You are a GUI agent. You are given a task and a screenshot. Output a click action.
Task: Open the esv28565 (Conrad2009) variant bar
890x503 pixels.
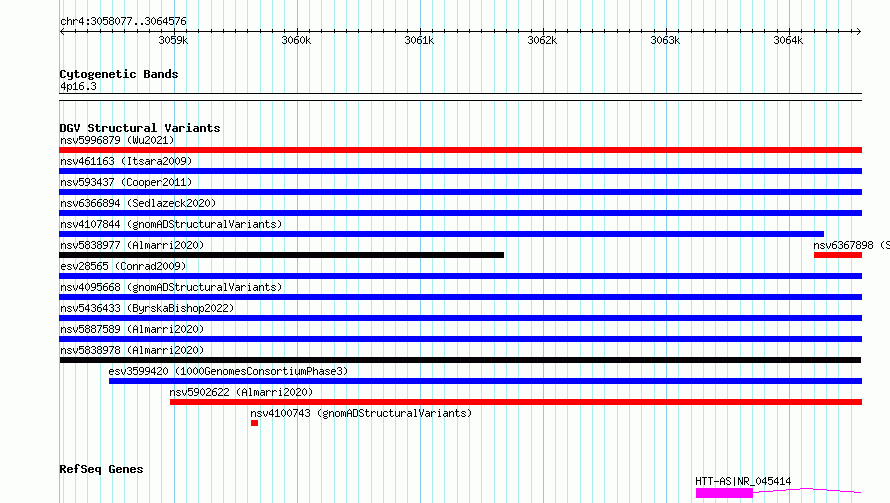460,276
